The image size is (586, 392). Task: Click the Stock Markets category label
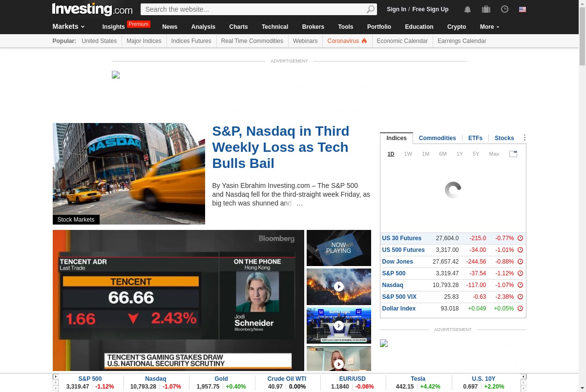76,220
